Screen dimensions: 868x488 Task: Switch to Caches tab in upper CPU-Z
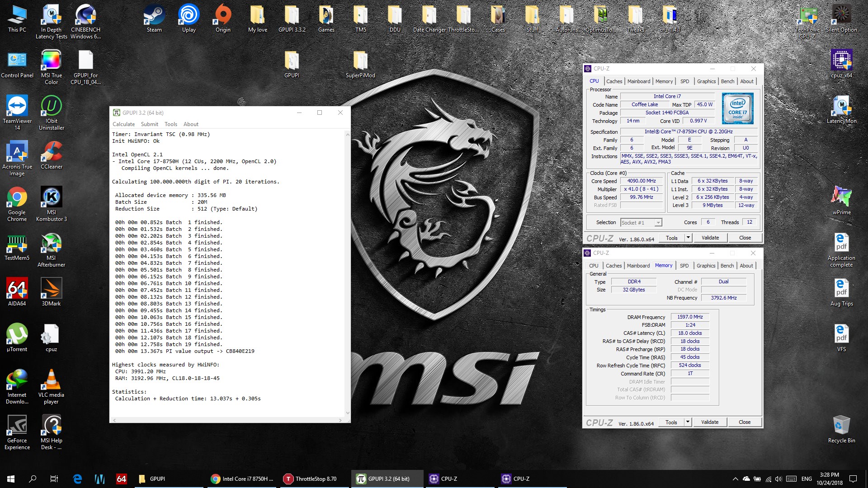pos(614,81)
